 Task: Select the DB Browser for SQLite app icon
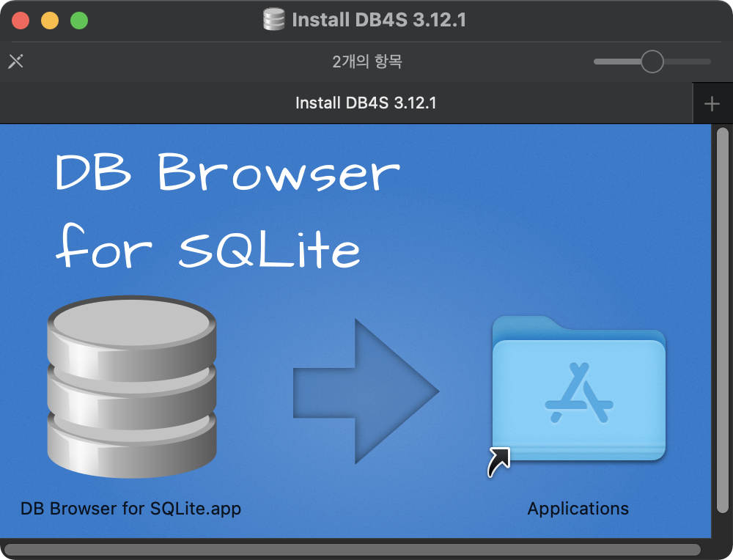pos(132,386)
